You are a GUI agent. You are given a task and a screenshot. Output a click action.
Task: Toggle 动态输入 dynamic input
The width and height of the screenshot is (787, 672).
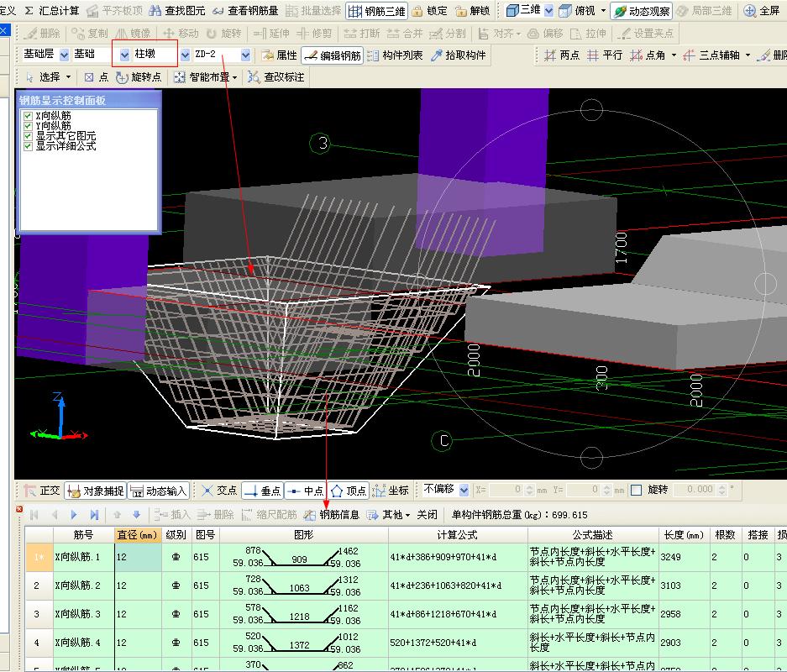[158, 491]
